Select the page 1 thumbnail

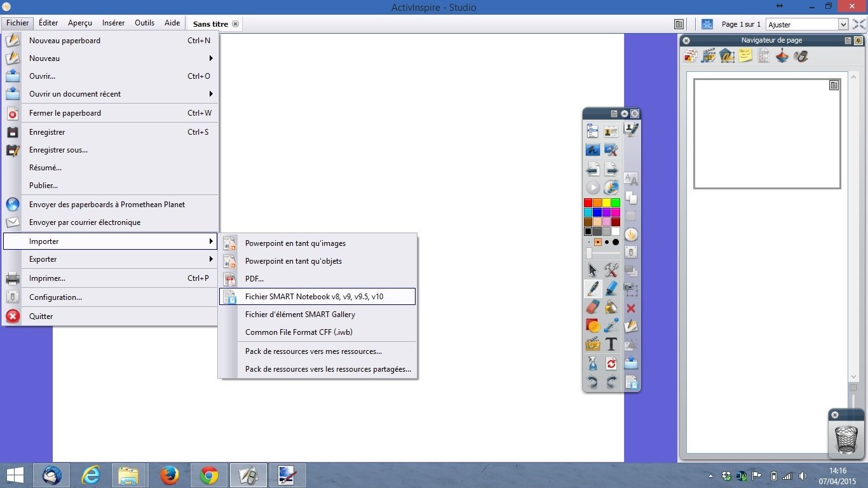(767, 133)
